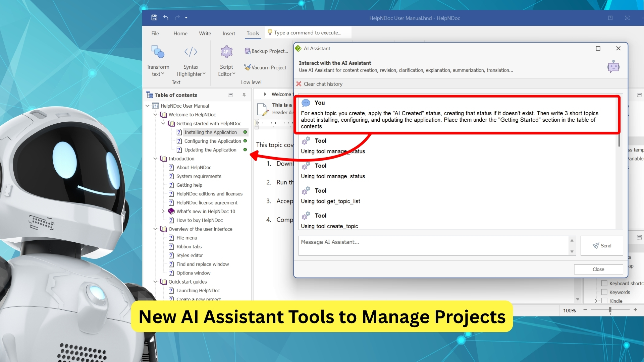Pin the Table of contents panel
Viewport: 644px width, 362px height.
tap(244, 95)
